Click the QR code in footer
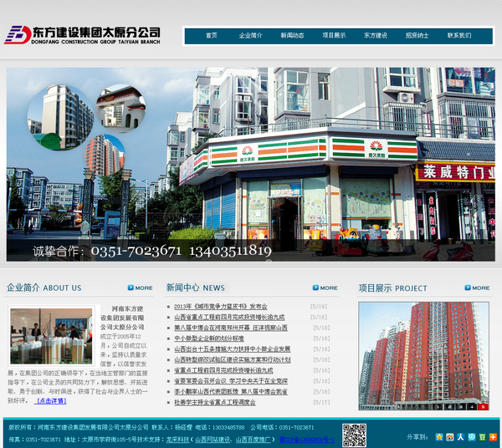The image size is (502, 448). [353, 435]
